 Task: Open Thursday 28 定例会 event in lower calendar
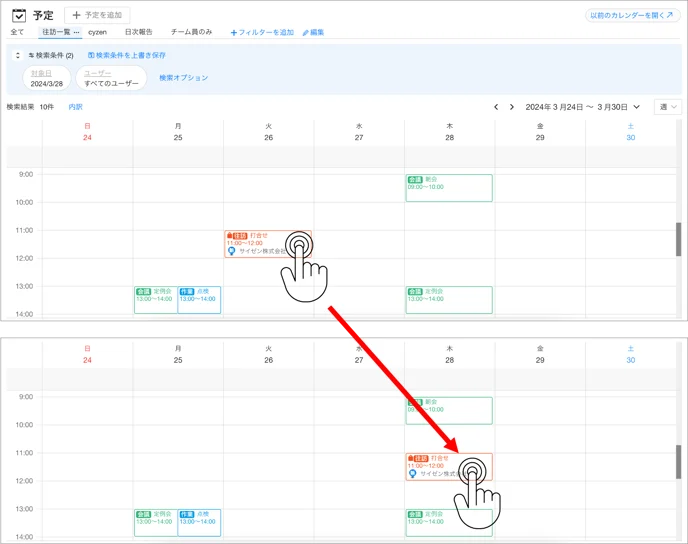tap(449, 523)
